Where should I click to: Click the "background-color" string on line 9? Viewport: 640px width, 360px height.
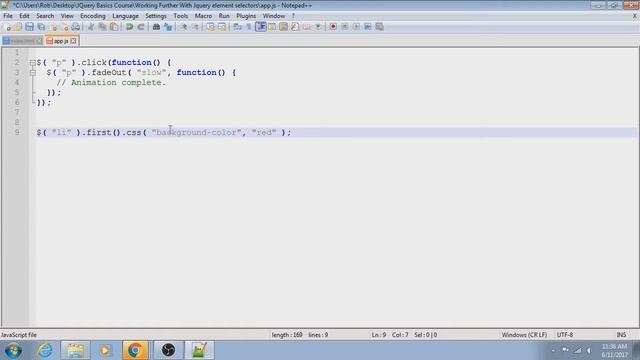pyautogui.click(x=196, y=133)
